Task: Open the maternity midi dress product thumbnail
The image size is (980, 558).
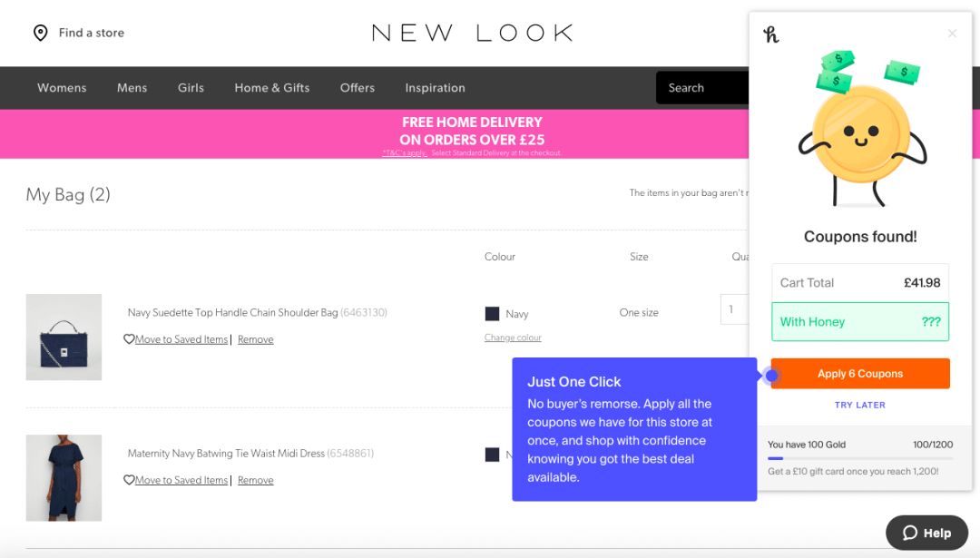Action: [x=64, y=478]
